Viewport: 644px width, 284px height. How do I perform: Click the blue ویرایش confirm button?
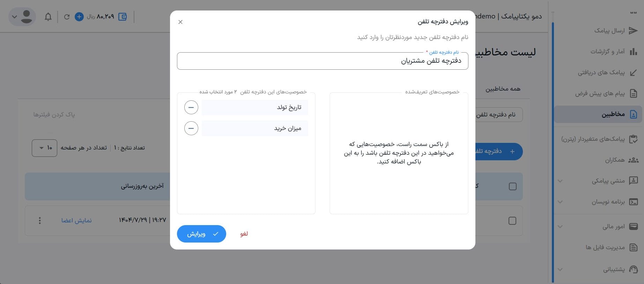201,234
